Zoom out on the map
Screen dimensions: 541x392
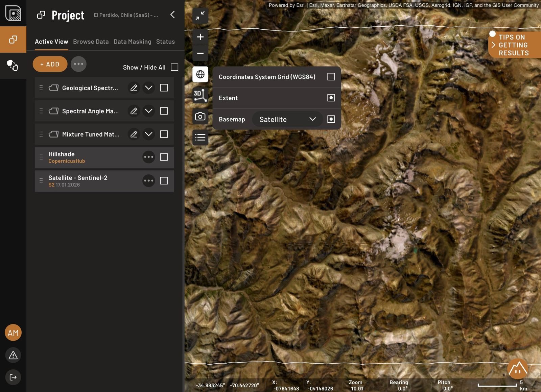[200, 53]
